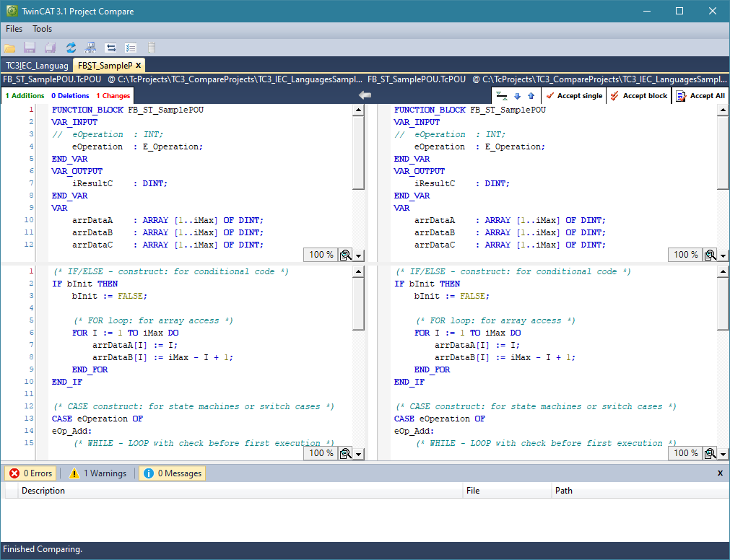This screenshot has width=730, height=560.
Task: Click the 1 Changes label
Action: coord(113,96)
